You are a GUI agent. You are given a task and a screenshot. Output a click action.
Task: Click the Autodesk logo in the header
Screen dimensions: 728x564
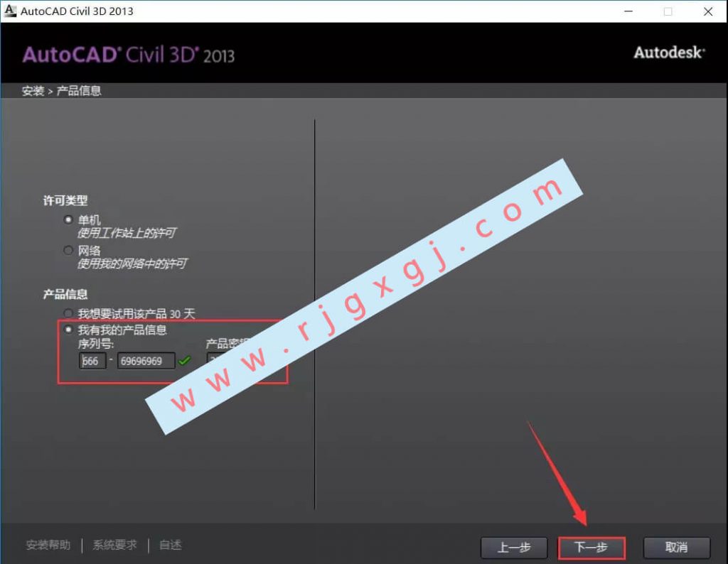coord(670,53)
